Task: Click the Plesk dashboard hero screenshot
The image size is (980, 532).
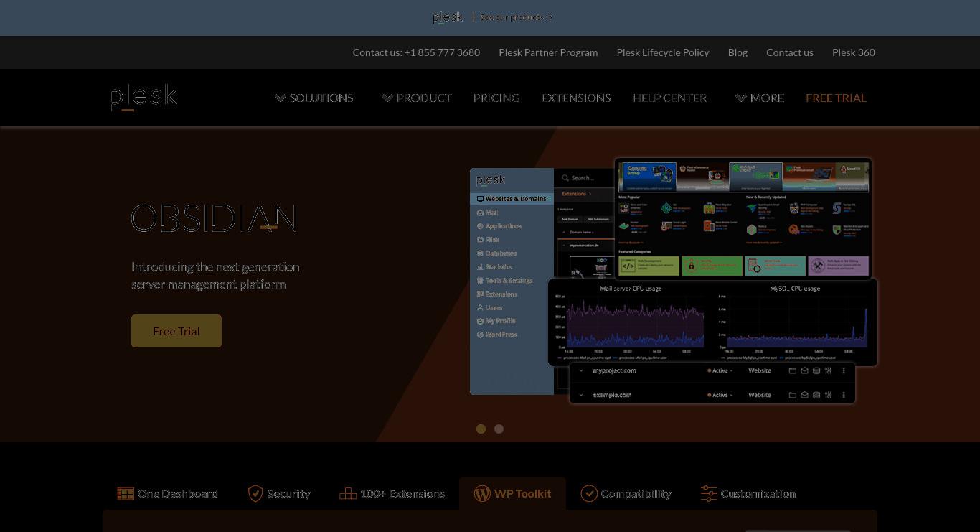Action: pos(674,281)
